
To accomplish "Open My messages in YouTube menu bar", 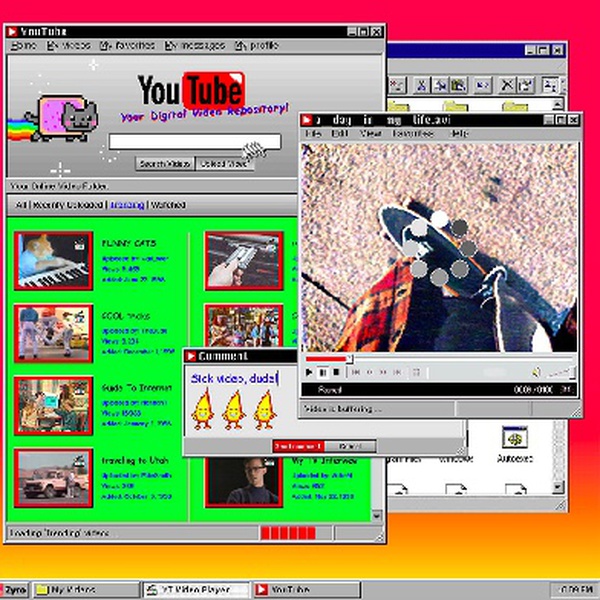I will click(x=195, y=46).
